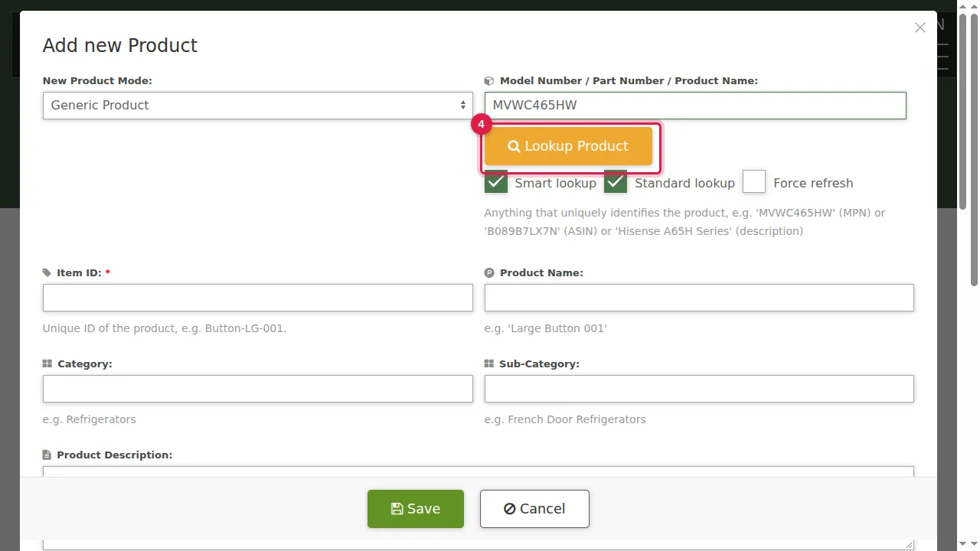Image resolution: width=980 pixels, height=551 pixels.
Task: Click the Sub-Category input field
Action: (x=699, y=389)
